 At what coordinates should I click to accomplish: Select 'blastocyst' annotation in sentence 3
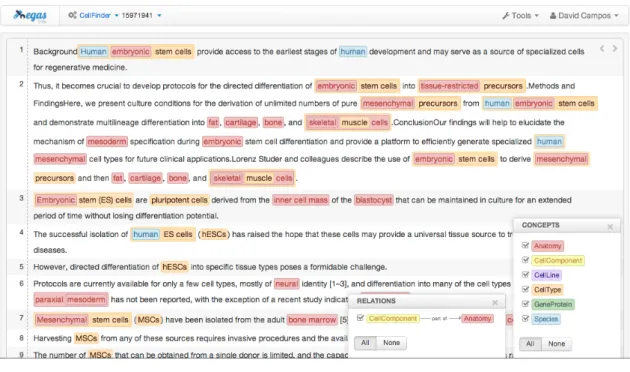click(x=374, y=200)
